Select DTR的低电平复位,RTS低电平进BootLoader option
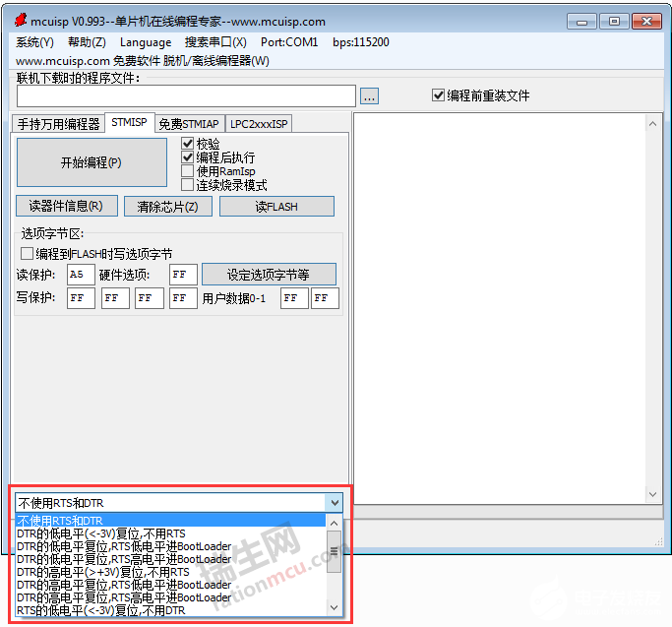Screen dimensions: 672x627 170,546
